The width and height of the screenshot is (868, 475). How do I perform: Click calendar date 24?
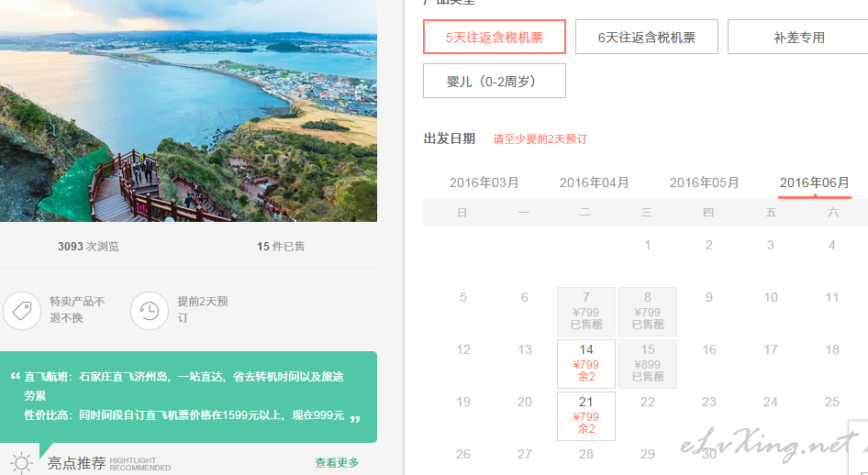(771, 402)
